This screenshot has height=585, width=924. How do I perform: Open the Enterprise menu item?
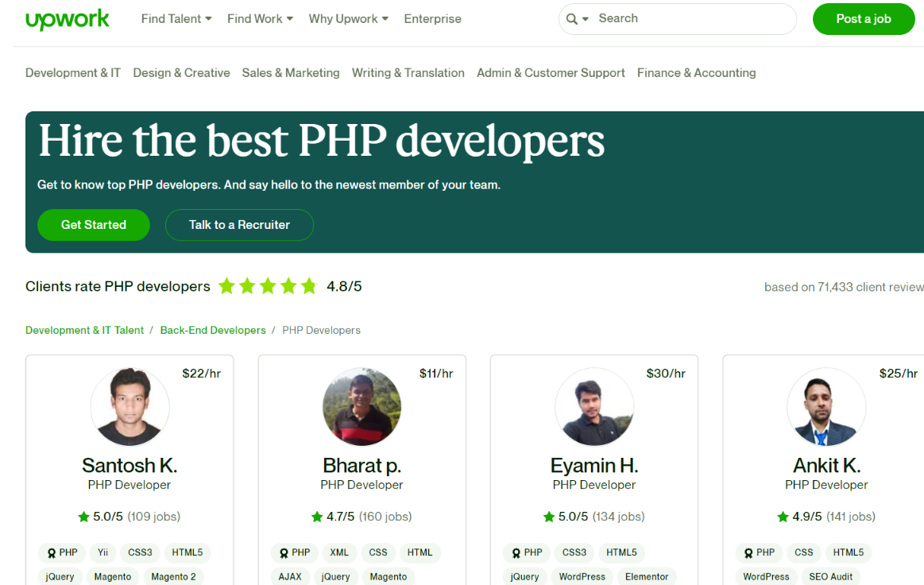pyautogui.click(x=432, y=19)
